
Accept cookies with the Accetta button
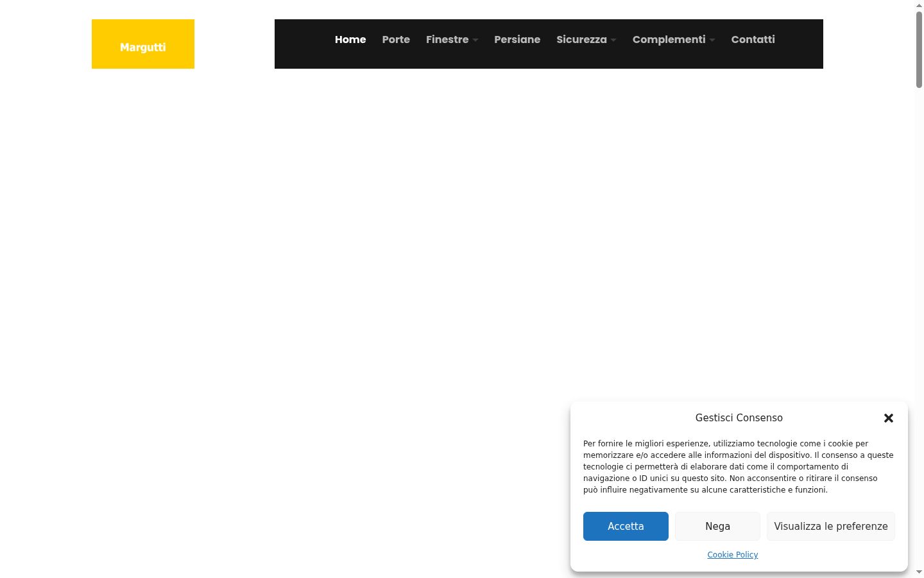(x=626, y=526)
